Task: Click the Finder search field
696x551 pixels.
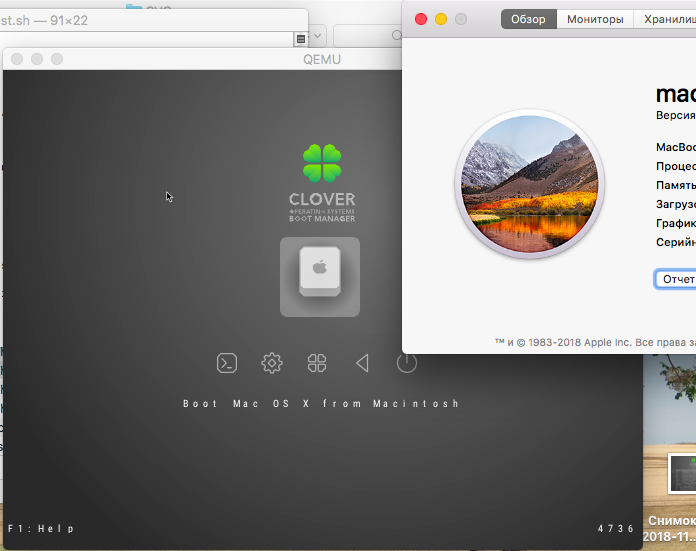Action: 368,36
